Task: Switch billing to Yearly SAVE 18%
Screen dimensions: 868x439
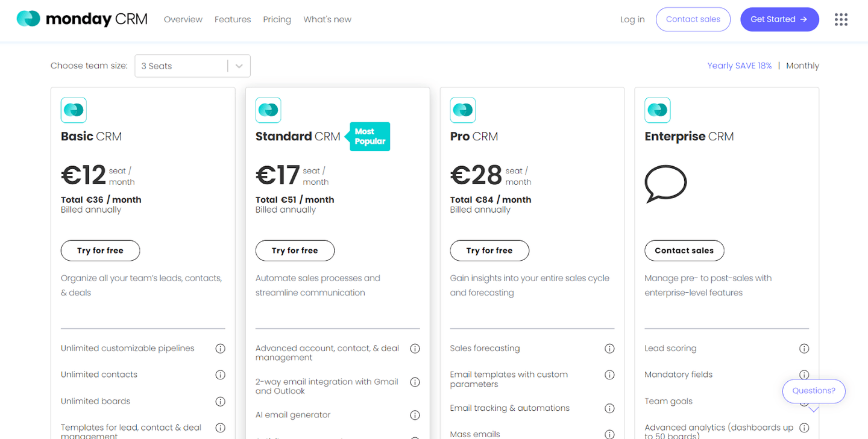Action: (740, 66)
